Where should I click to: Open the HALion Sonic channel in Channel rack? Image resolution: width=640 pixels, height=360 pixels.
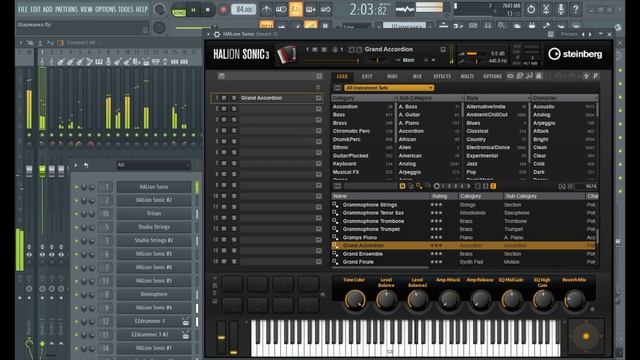[x=154, y=187]
